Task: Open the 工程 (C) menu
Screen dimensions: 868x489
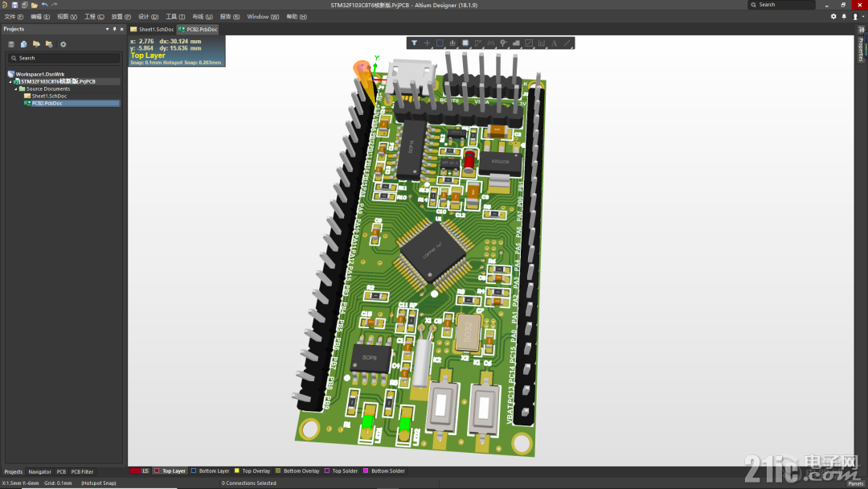Action: point(94,17)
